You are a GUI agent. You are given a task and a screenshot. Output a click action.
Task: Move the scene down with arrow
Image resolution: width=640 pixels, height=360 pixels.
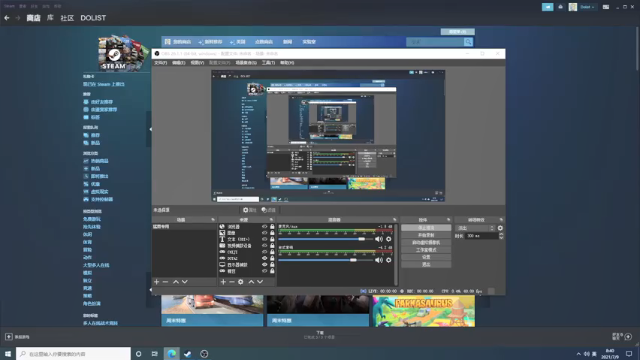[x=184, y=282]
